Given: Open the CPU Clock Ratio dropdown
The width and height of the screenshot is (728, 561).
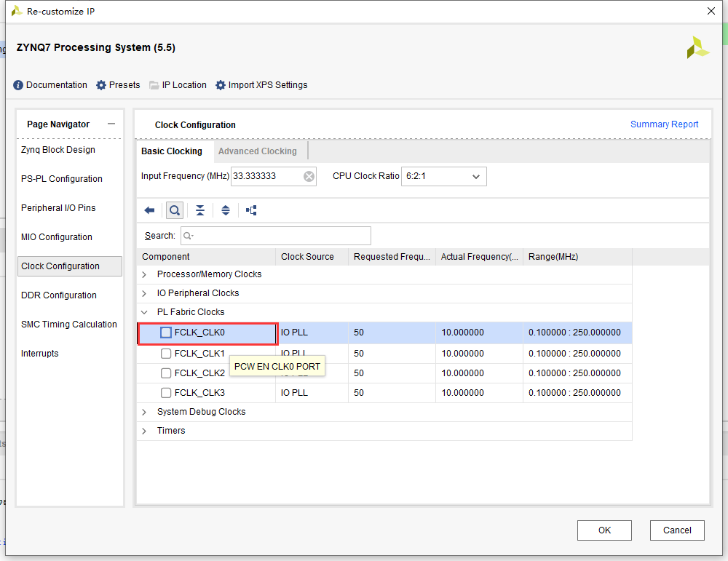Looking at the screenshot, I should [x=444, y=176].
